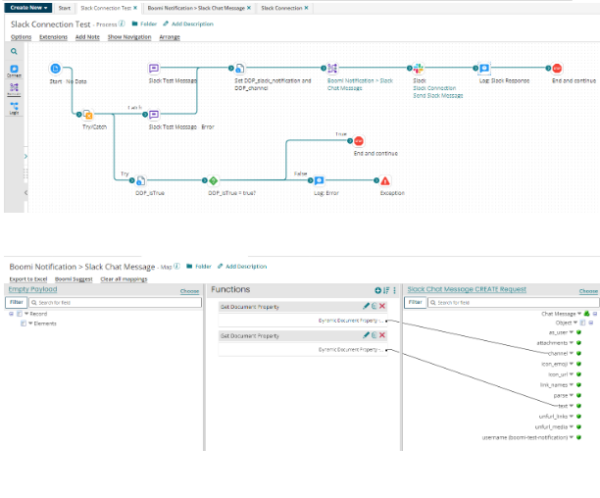Open the channel field dropdown arrow
600x498 pixels.
pos(571,353)
